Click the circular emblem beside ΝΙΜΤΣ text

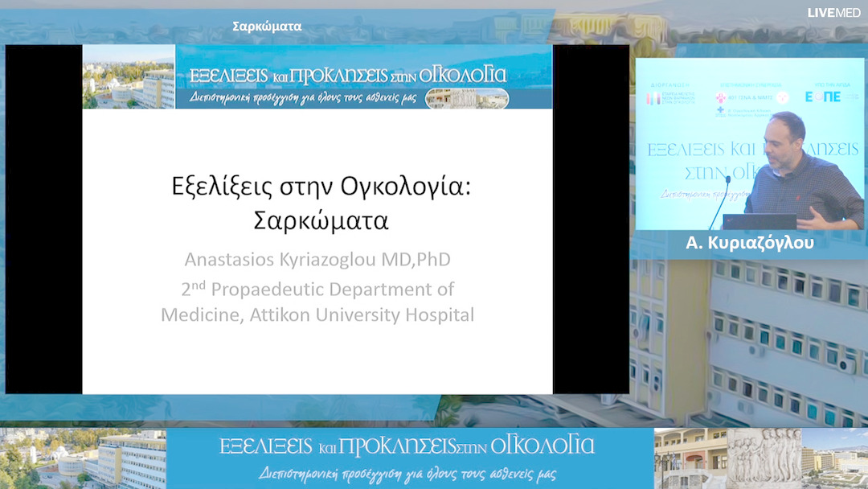pyautogui.click(x=782, y=97)
